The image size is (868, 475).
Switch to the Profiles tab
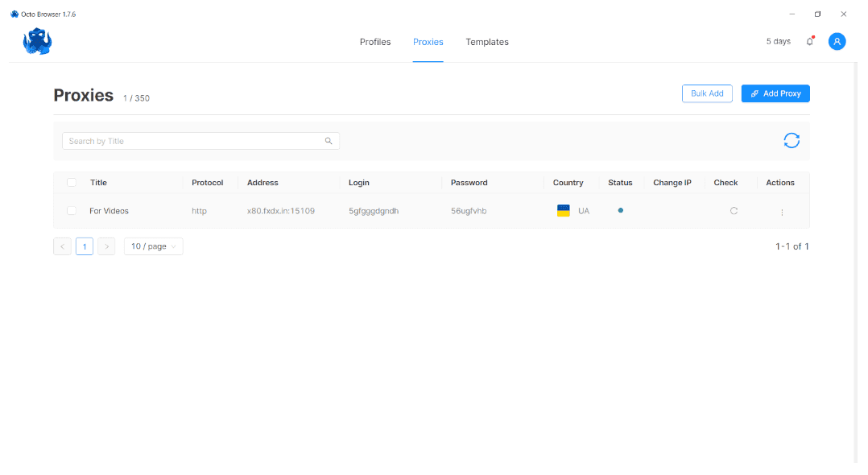coord(375,42)
